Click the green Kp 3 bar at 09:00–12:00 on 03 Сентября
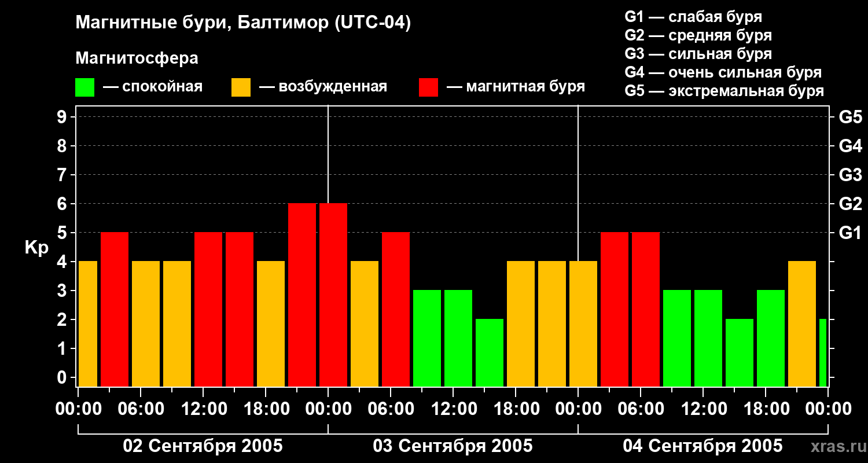The width and height of the screenshot is (868, 463). coord(427,338)
